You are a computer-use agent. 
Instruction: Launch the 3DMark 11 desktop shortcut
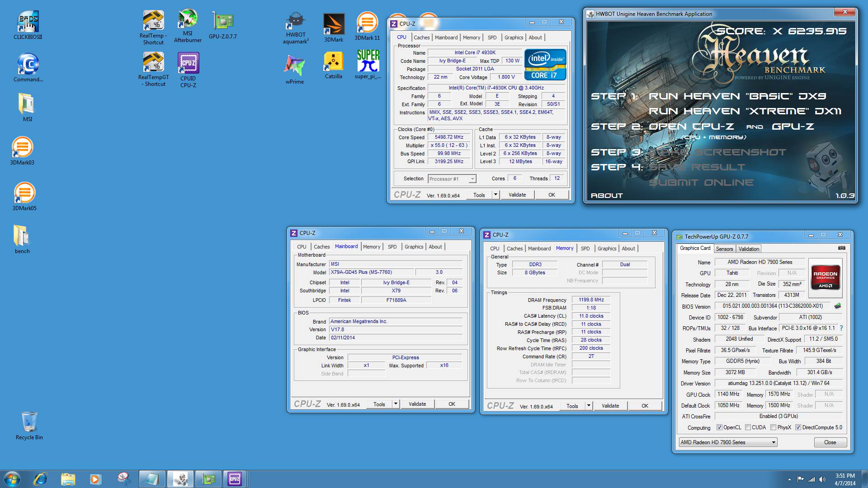(x=367, y=26)
